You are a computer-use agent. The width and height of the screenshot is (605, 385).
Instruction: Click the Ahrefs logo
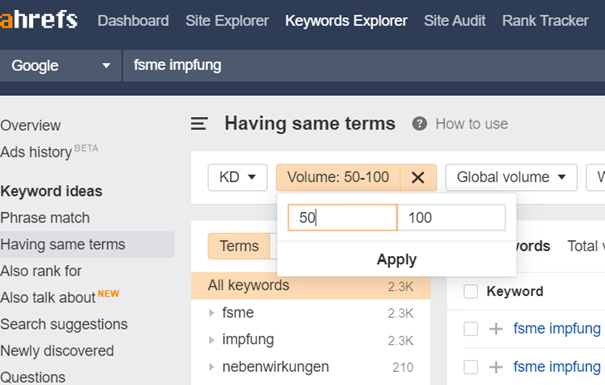coord(39,20)
